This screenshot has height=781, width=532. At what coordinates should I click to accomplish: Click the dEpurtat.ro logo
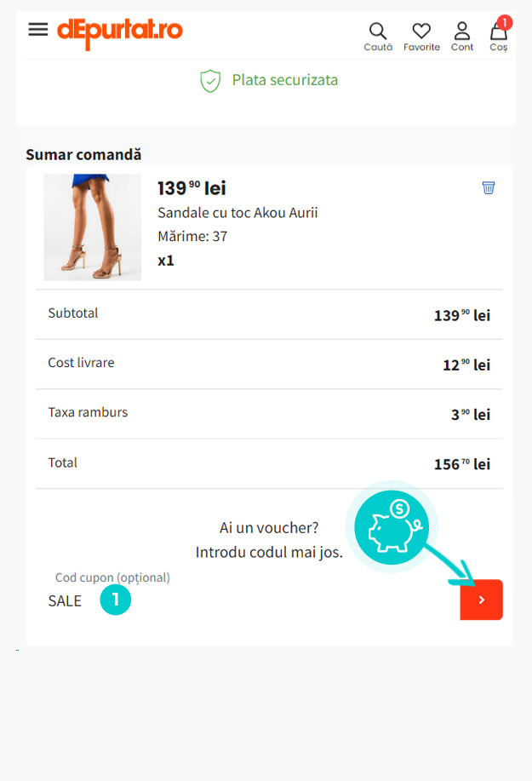pos(120,32)
